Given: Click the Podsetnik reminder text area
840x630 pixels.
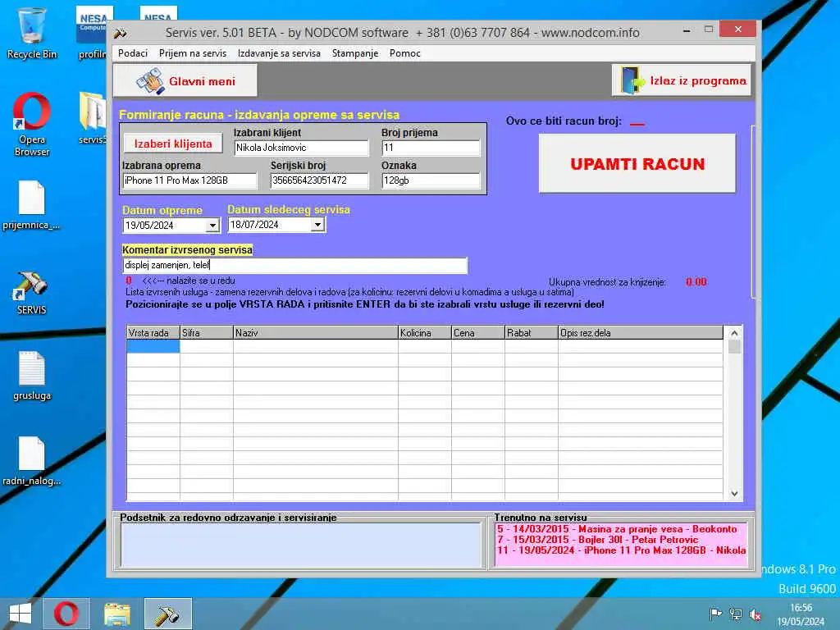Looking at the screenshot, I should (x=301, y=545).
